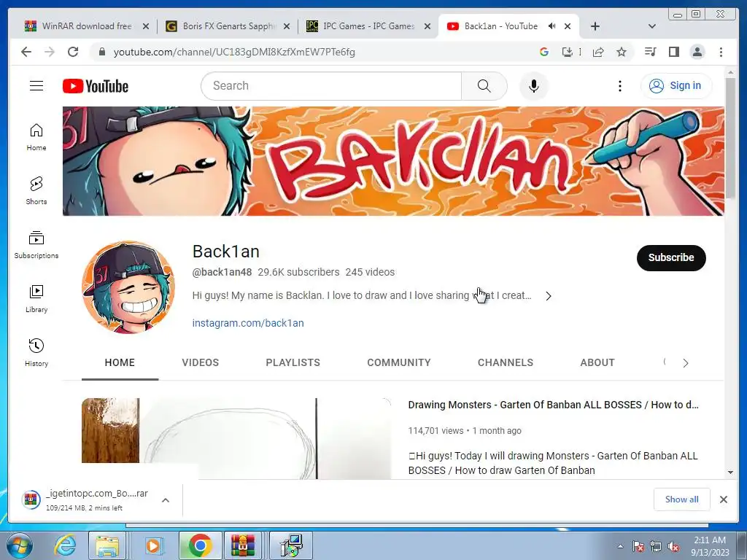Open the YouTube hamburger guide menu
The width and height of the screenshot is (747, 560).
36,86
